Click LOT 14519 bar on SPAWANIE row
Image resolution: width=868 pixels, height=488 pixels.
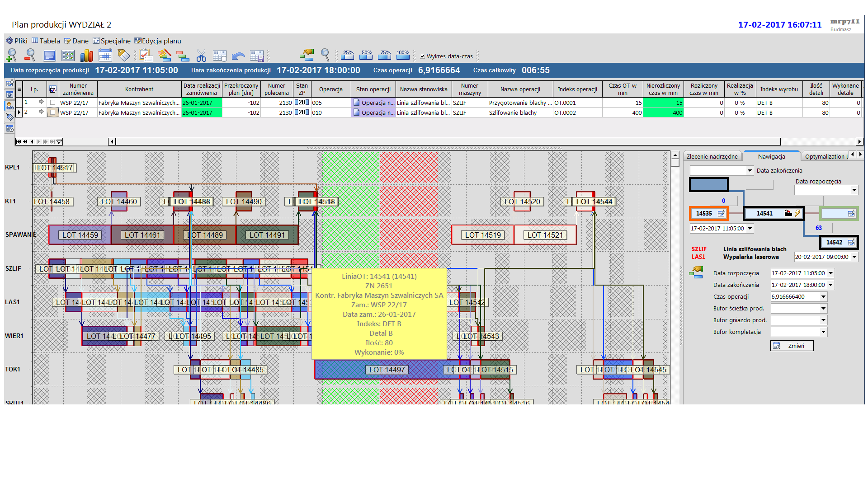(x=483, y=235)
